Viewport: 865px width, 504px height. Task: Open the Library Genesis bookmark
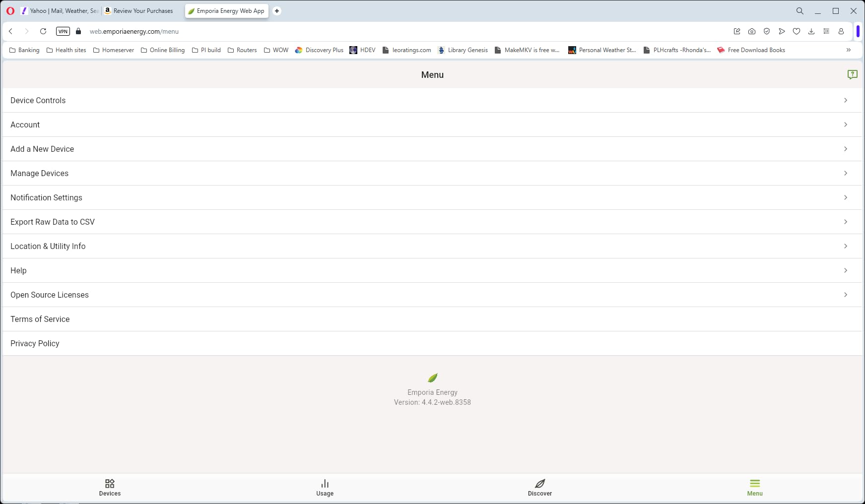(x=463, y=50)
